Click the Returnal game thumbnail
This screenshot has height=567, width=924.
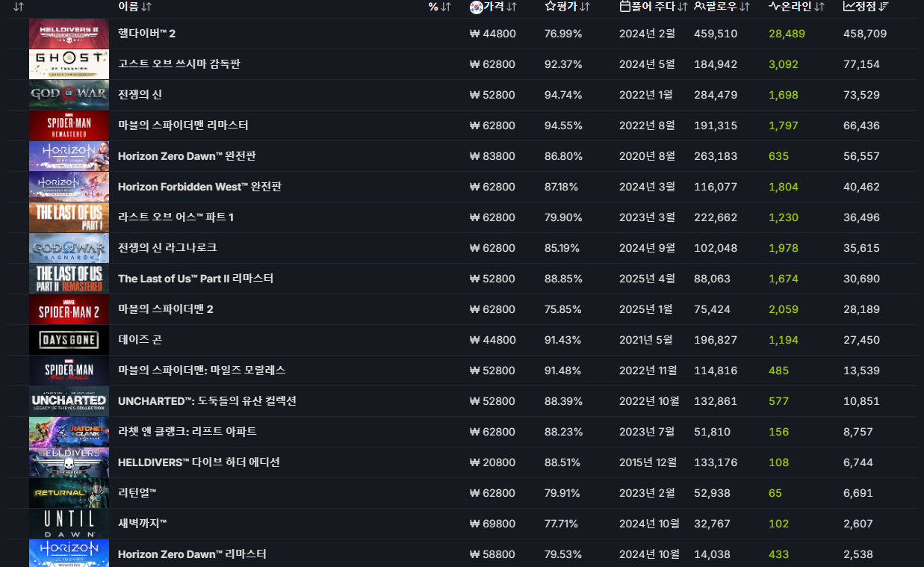coord(69,493)
